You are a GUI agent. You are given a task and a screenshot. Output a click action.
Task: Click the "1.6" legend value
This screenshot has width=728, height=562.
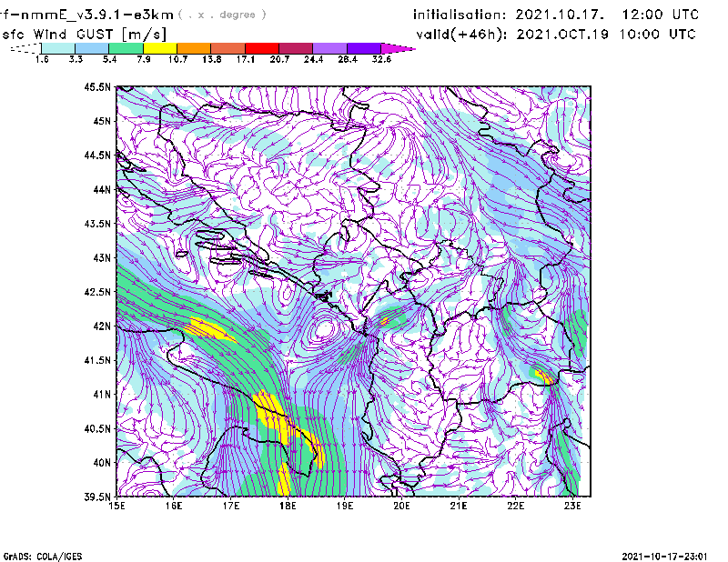42,59
